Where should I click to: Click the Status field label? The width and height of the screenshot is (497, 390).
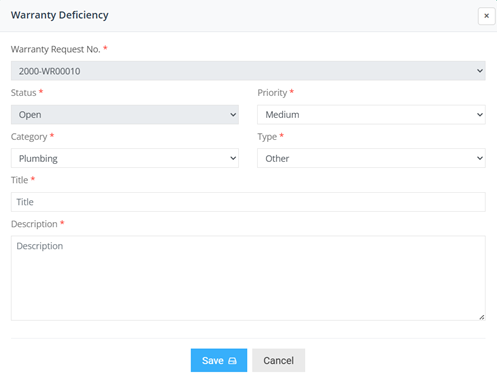[x=23, y=93]
